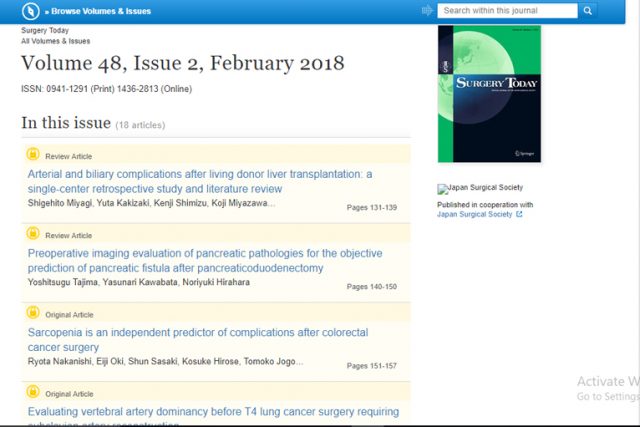Viewport: 640px width, 427px height.
Task: Click Volume 48, Issue 2 title heading
Action: [182, 63]
